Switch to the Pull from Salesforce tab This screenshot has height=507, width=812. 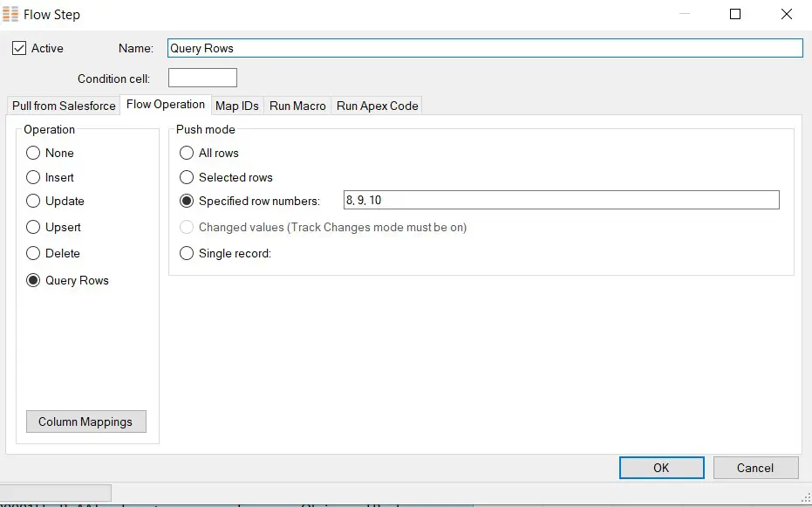63,106
